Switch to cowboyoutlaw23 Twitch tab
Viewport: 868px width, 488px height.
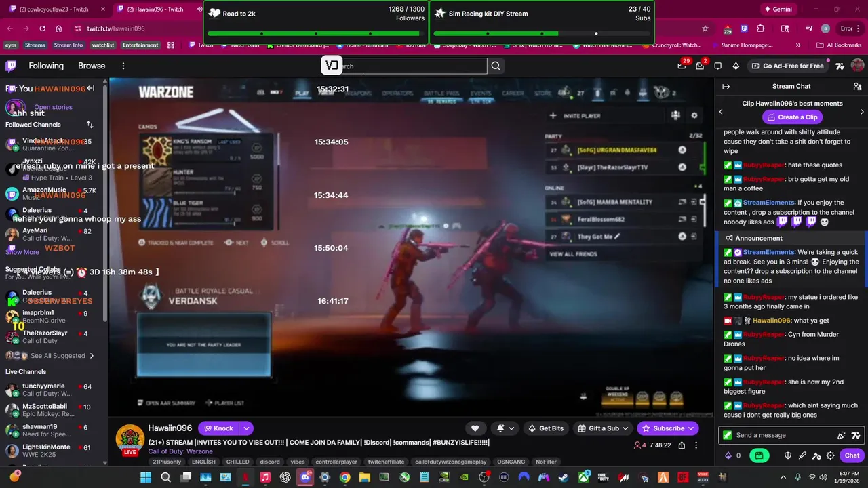click(x=54, y=9)
